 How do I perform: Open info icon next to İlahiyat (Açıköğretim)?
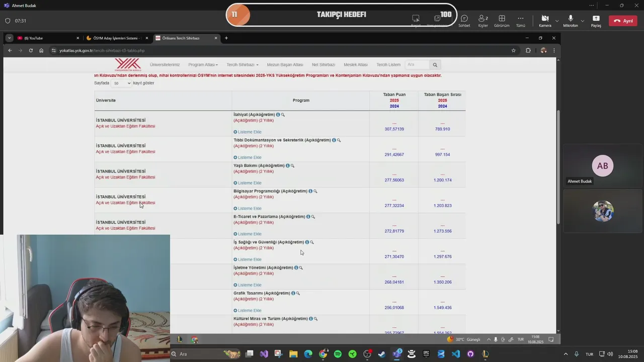tap(278, 115)
